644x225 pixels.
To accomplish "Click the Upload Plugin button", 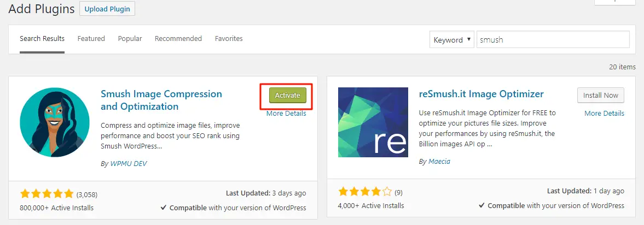I will pos(107,9).
